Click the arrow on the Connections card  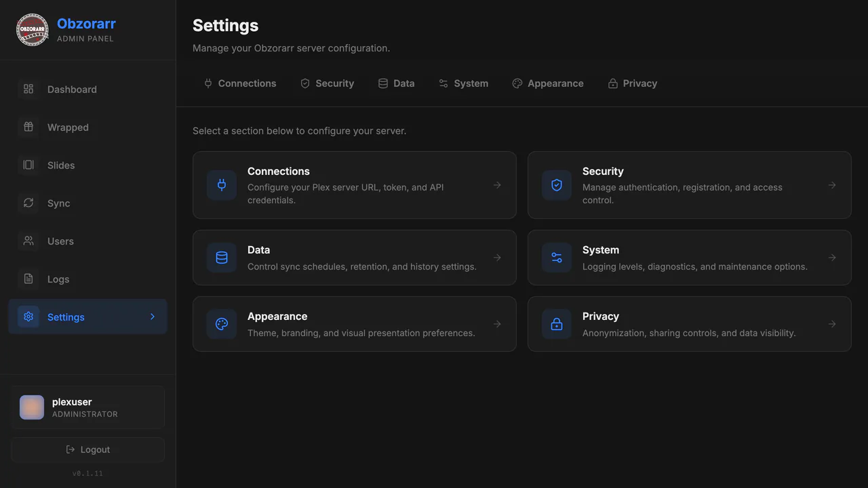pos(497,185)
